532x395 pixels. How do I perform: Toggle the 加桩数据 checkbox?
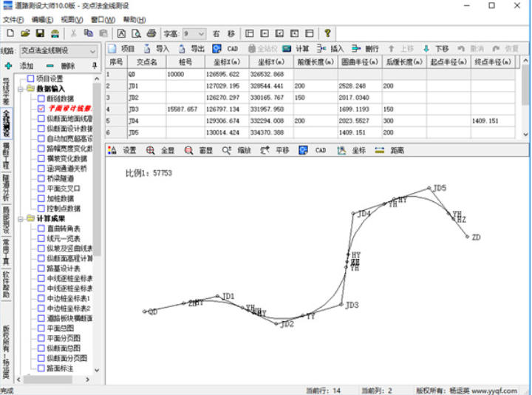(x=41, y=198)
